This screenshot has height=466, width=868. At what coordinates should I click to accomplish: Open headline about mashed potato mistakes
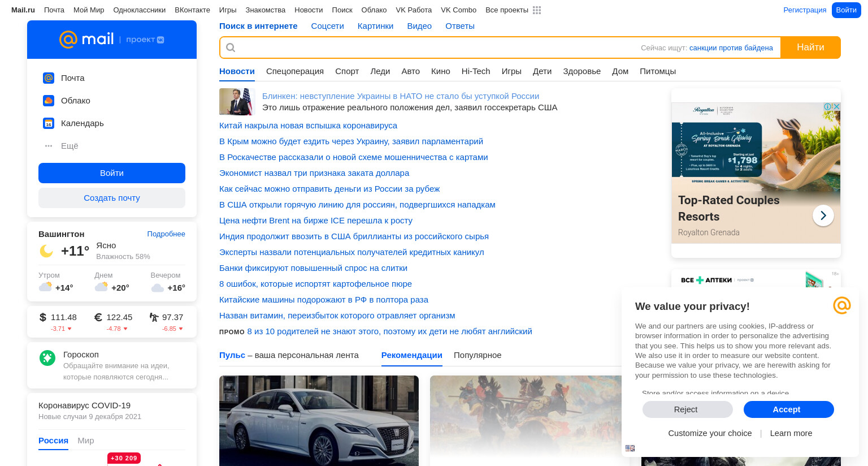coord(315,284)
